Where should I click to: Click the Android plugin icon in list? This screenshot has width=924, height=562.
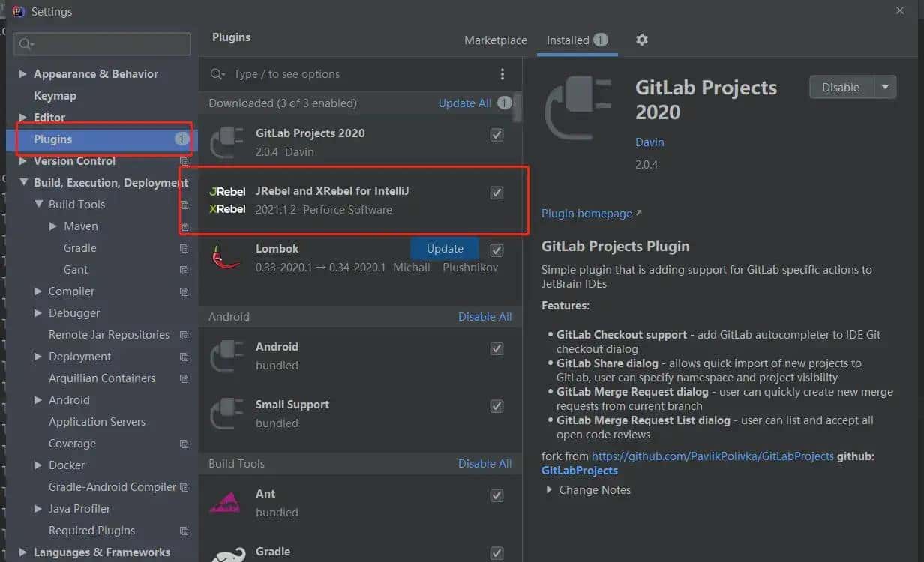pos(227,356)
